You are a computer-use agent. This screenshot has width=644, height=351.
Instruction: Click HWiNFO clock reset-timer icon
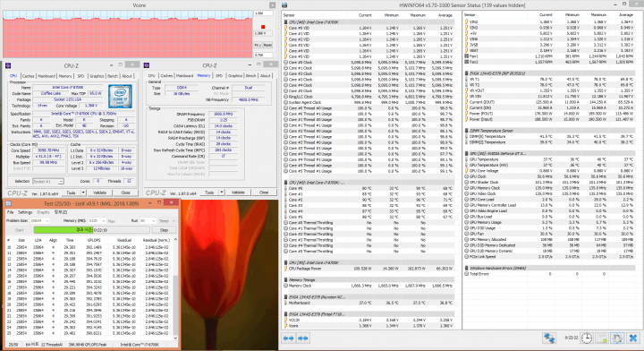(587, 338)
